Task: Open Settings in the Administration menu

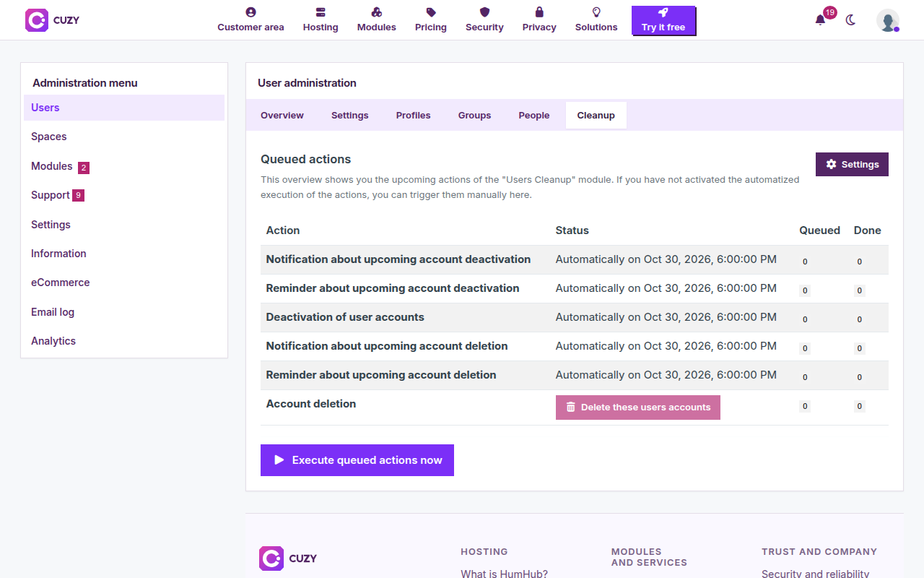Action: click(124, 225)
